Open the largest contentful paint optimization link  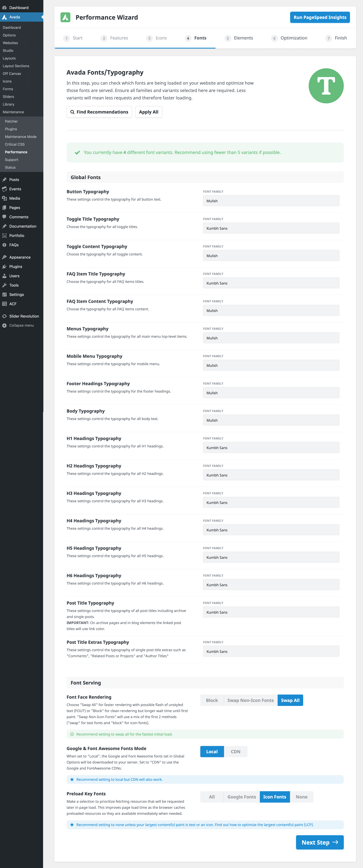point(264,825)
